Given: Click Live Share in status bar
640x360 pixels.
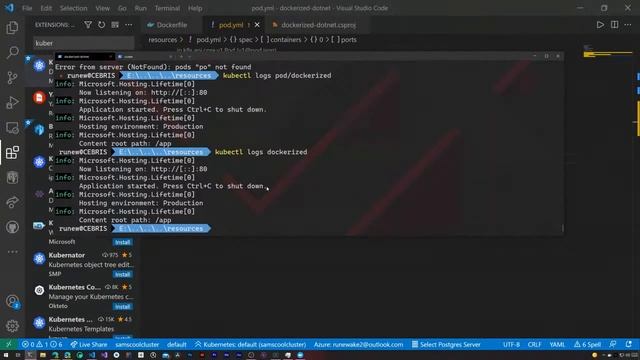Looking at the screenshot, I should (89, 344).
